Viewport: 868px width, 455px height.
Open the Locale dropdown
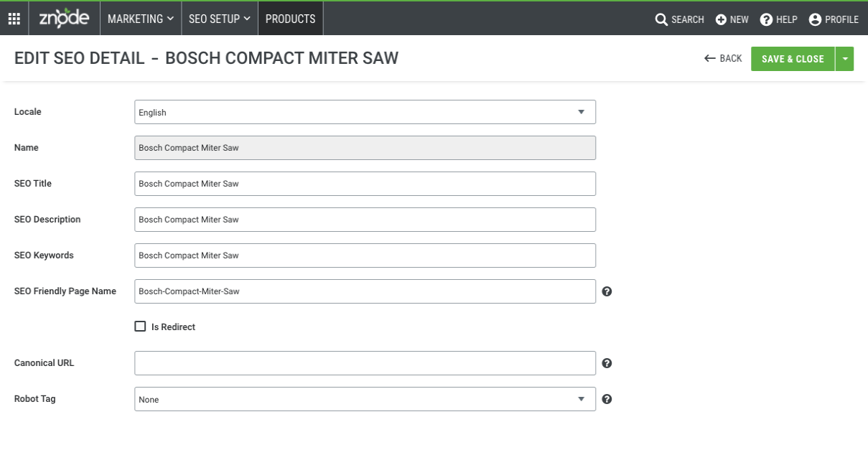pos(365,112)
